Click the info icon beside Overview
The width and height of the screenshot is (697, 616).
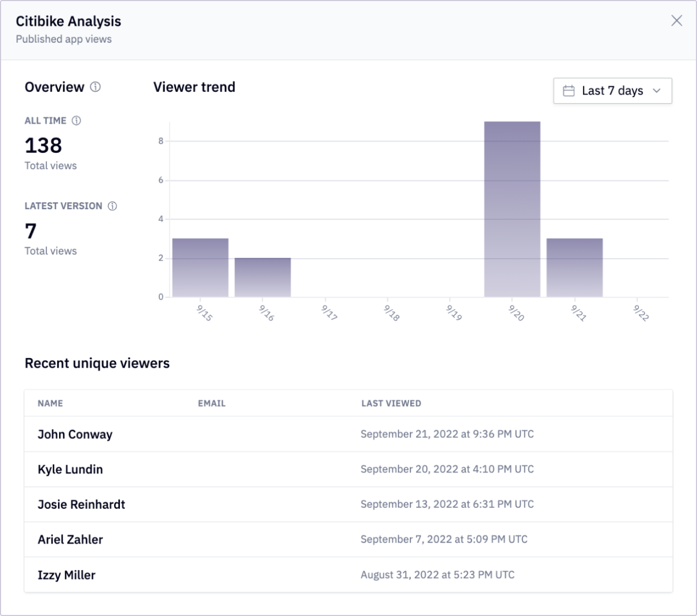(95, 87)
